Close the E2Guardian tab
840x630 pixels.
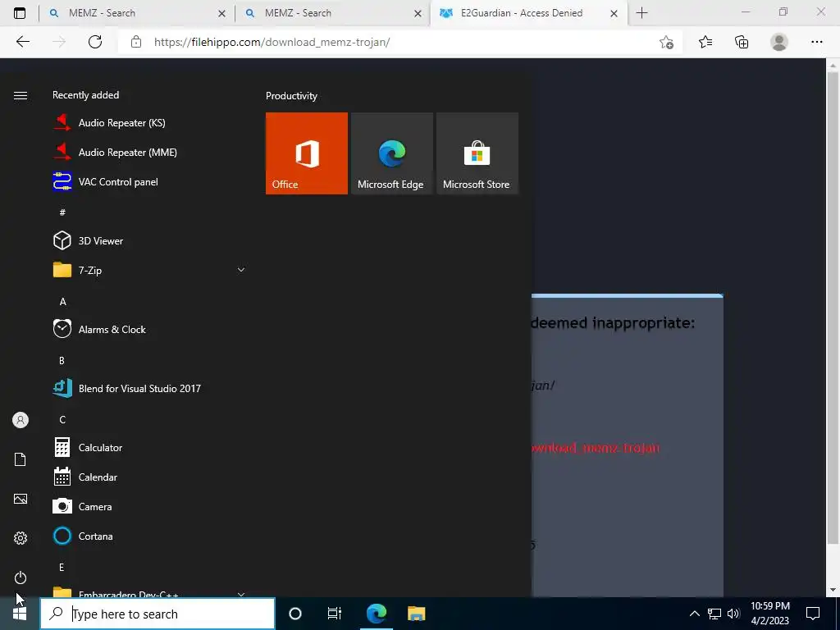[x=614, y=13]
